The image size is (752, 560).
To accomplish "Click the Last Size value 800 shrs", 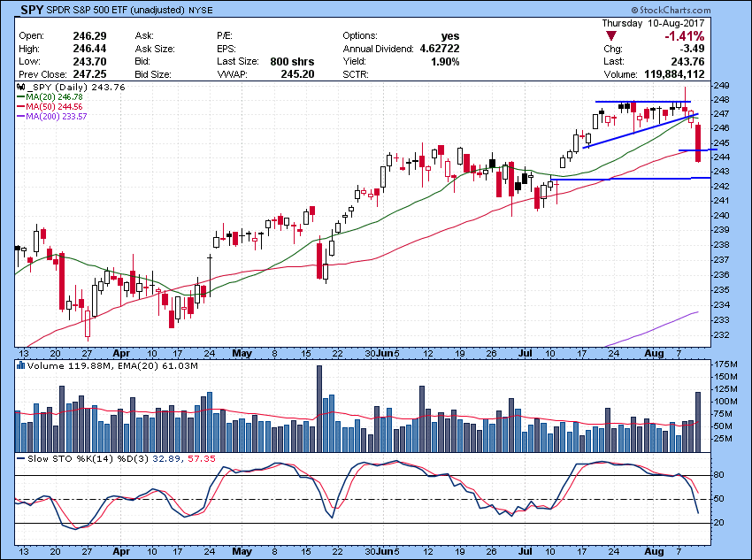I will 292,61.
